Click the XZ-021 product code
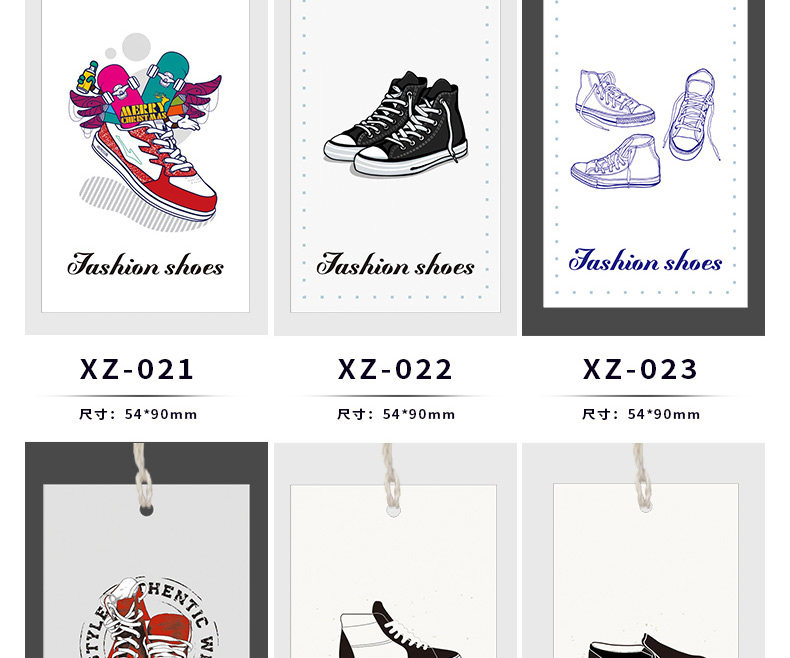 pyautogui.click(x=137, y=369)
